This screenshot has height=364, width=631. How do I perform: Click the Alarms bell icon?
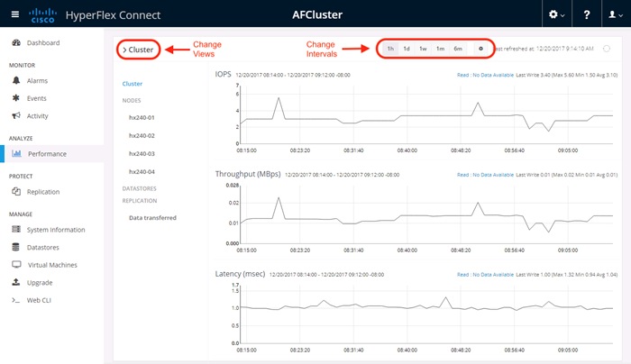point(16,80)
